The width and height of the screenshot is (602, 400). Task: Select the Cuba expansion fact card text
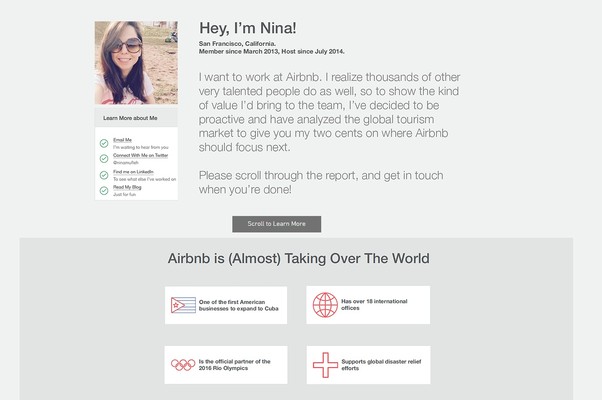(x=238, y=305)
